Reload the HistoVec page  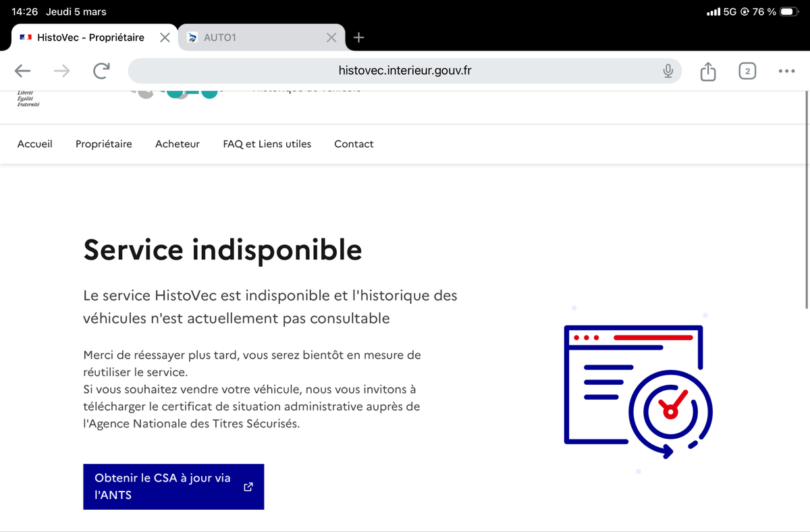coord(101,71)
